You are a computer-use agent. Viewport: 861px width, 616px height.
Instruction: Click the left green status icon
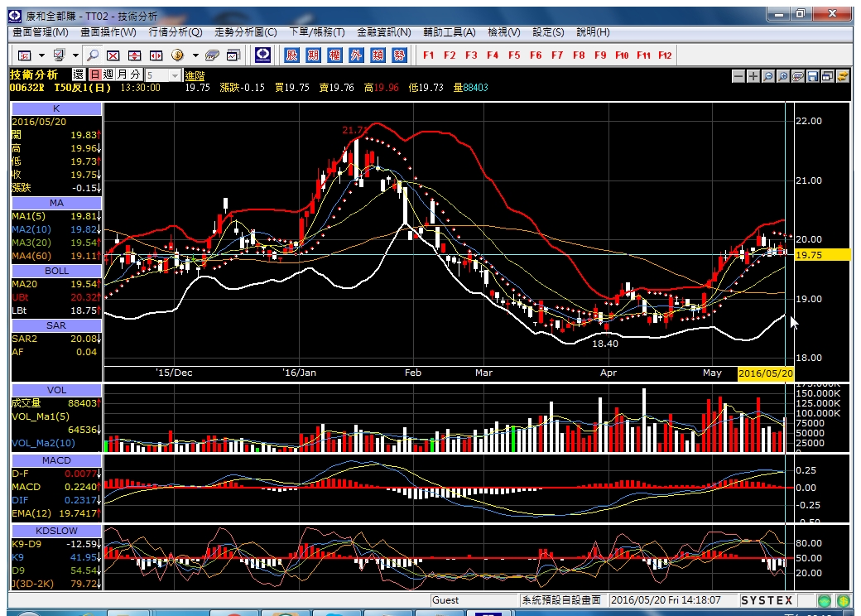click(825, 600)
